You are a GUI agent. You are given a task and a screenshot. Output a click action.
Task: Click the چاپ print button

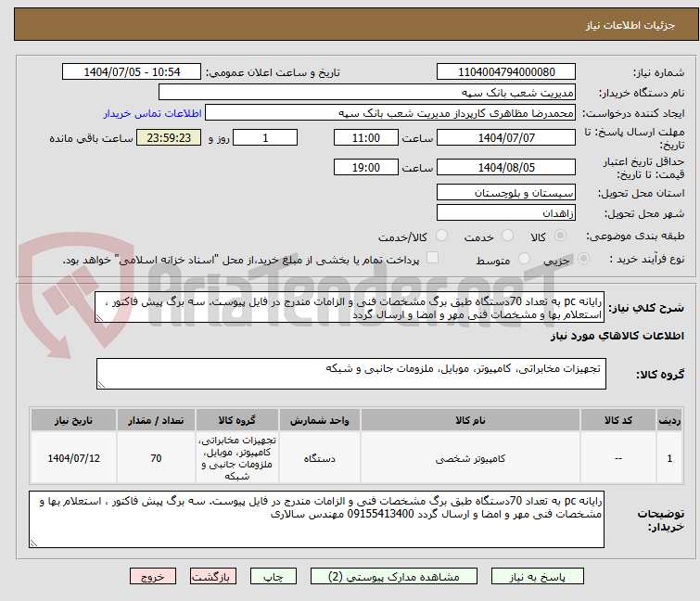tap(274, 577)
